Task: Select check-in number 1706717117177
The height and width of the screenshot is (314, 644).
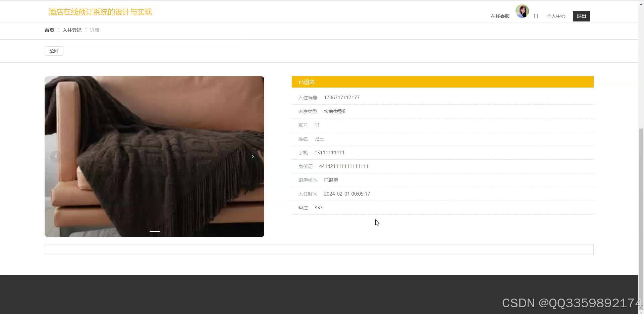Action: (342, 98)
